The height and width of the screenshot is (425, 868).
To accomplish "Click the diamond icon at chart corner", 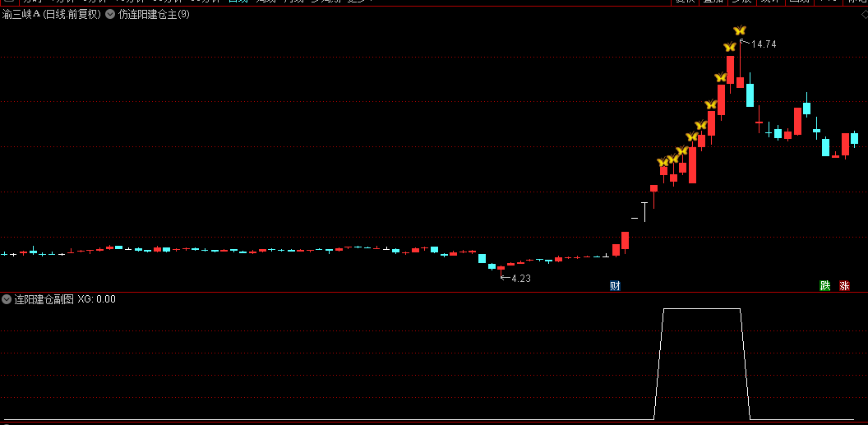I will (865, 15).
